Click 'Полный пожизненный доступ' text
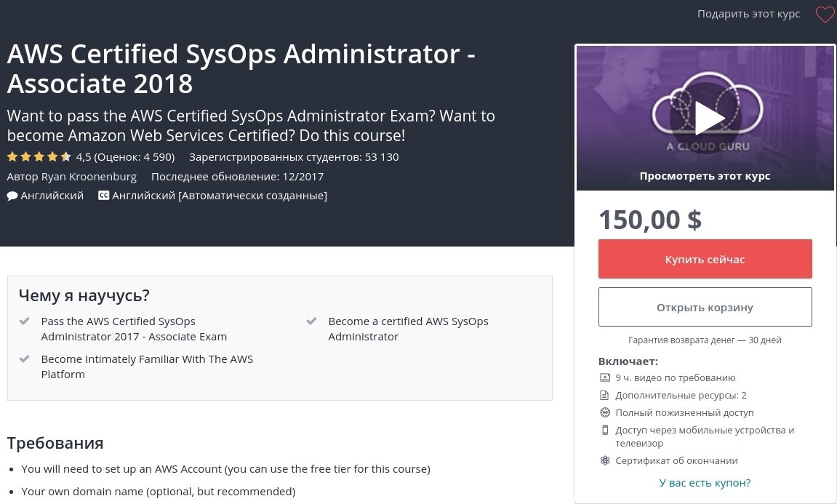 pos(684,412)
